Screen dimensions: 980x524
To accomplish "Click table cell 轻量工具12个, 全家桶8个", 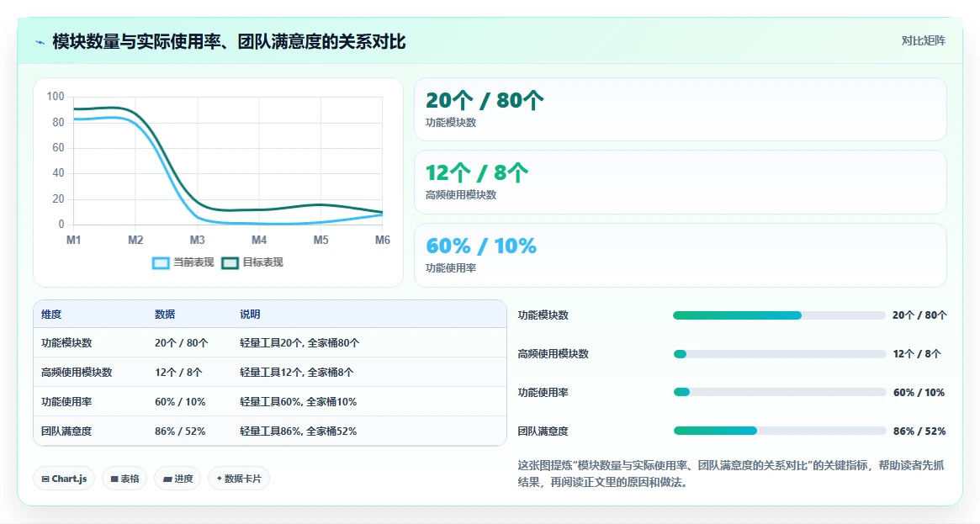I will [296, 373].
